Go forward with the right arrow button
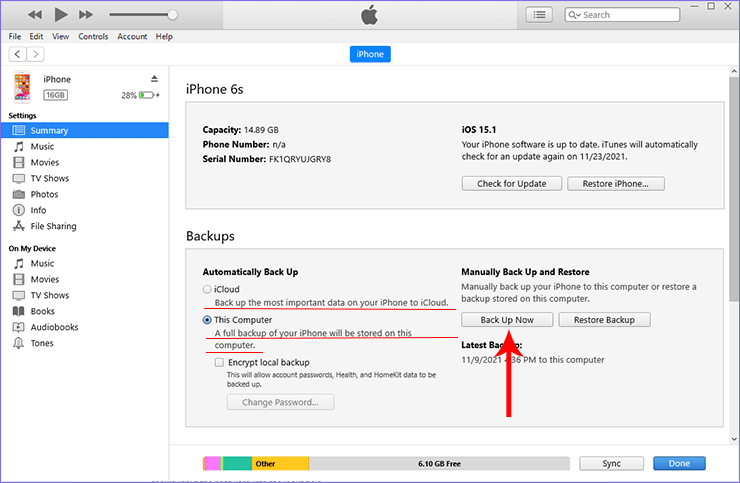 point(35,54)
